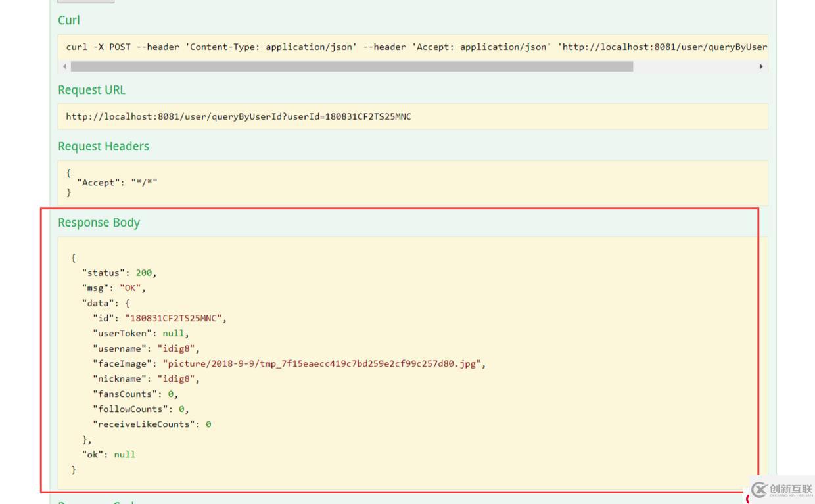Click the "username": "idig8" line
Screen dimensions: 815x504
pos(146,348)
